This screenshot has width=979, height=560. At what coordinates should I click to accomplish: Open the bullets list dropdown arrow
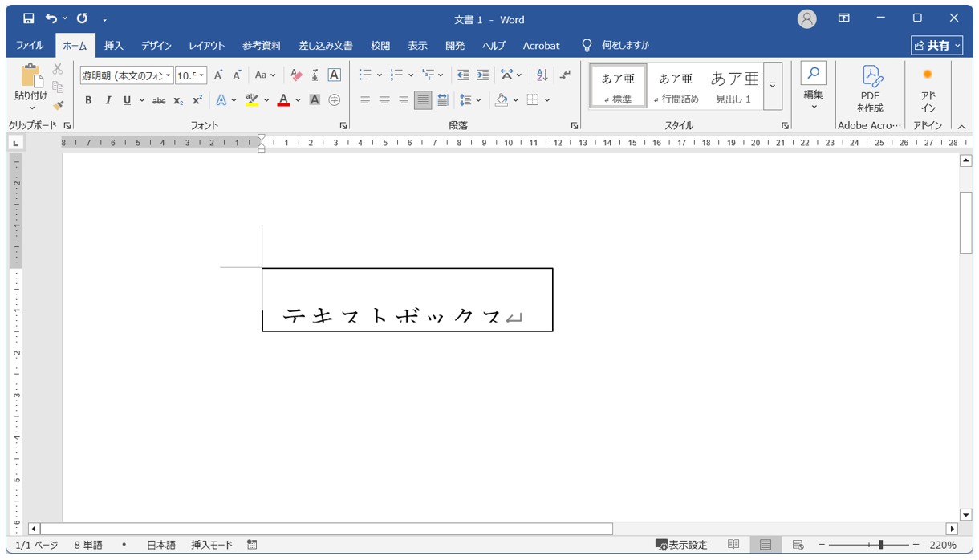tap(380, 75)
